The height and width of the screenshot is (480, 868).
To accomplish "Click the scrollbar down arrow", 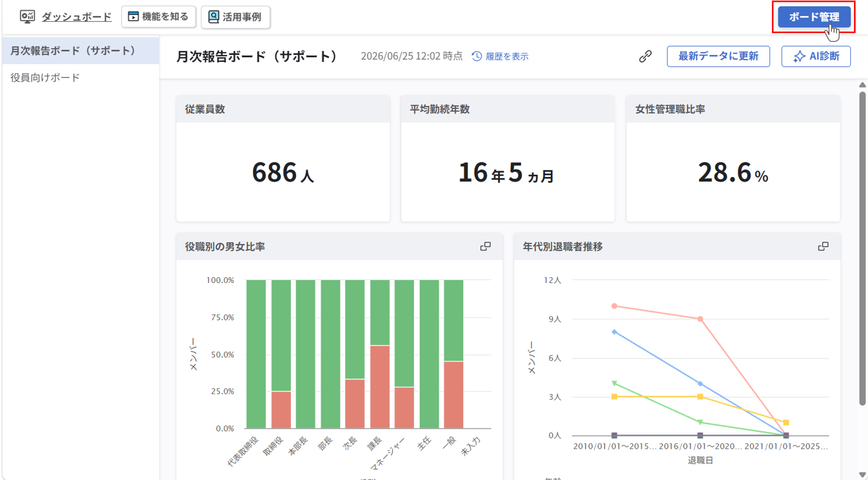I will (862, 475).
